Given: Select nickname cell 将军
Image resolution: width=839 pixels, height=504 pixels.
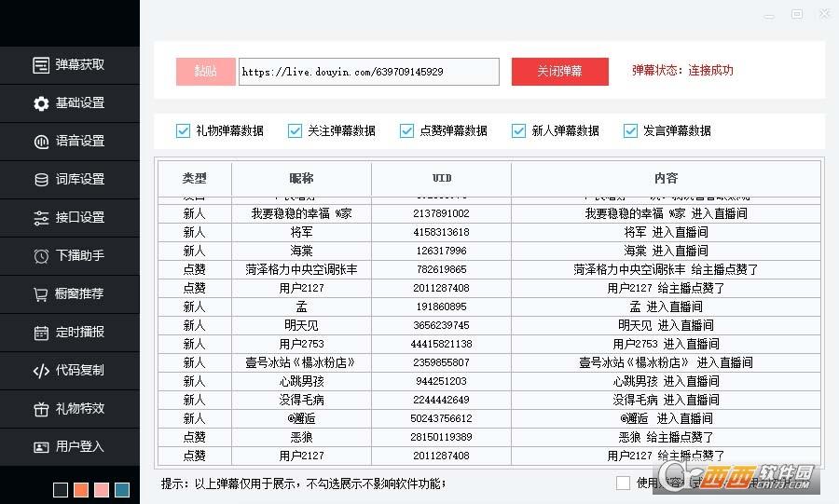Looking at the screenshot, I should tap(301, 233).
